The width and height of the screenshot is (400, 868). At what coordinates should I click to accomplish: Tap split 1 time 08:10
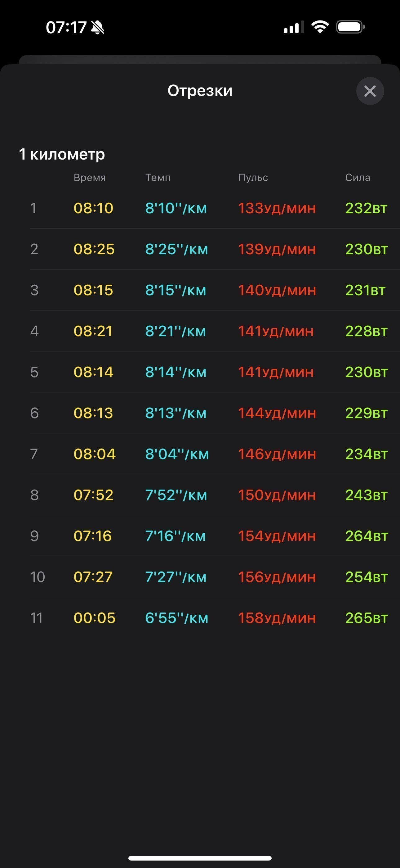coord(93,208)
